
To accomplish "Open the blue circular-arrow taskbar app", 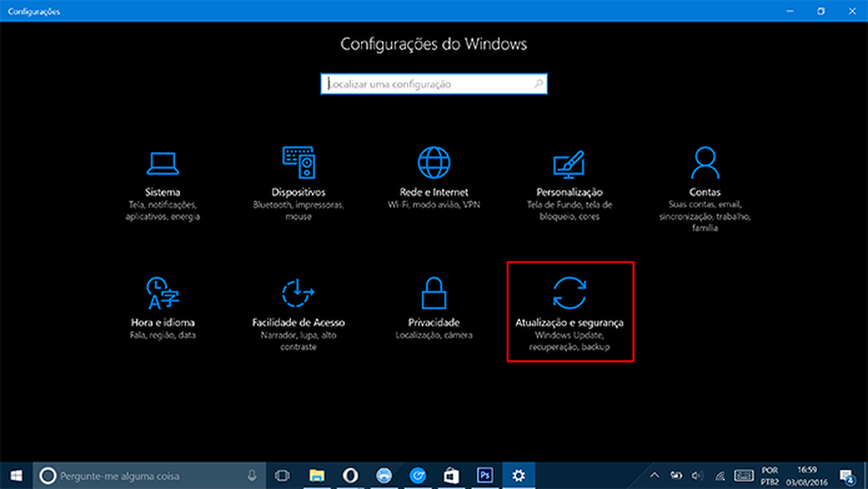I will pos(417,476).
